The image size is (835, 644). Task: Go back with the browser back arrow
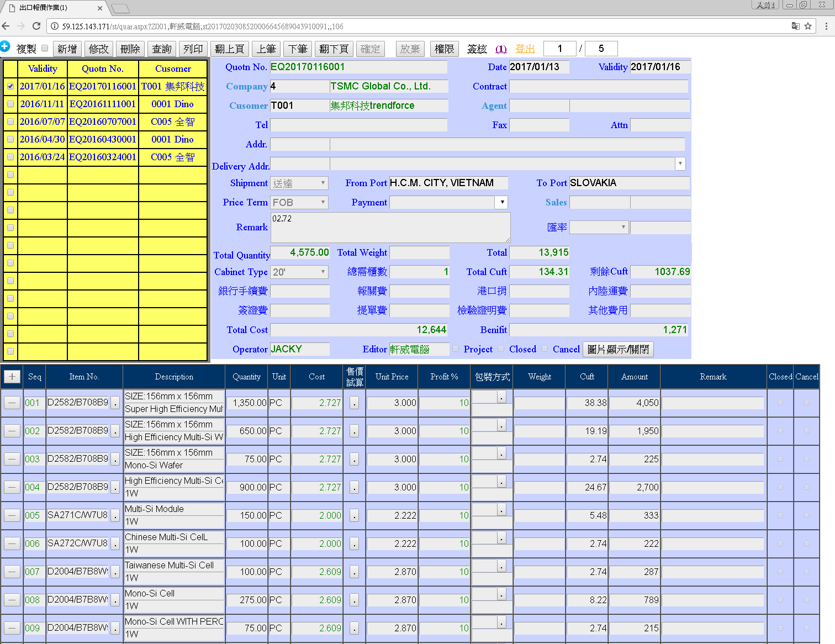(x=6, y=26)
